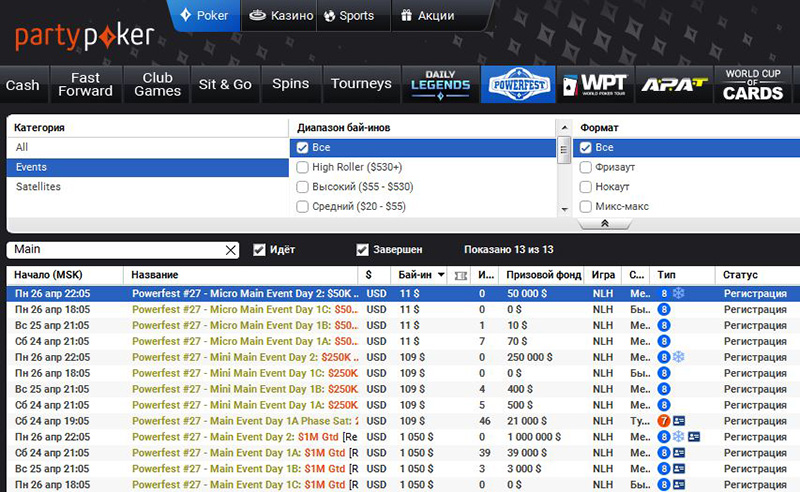Image resolution: width=800 pixels, height=492 pixels.
Task: Toggle the Идёт status checkbox
Action: (259, 250)
